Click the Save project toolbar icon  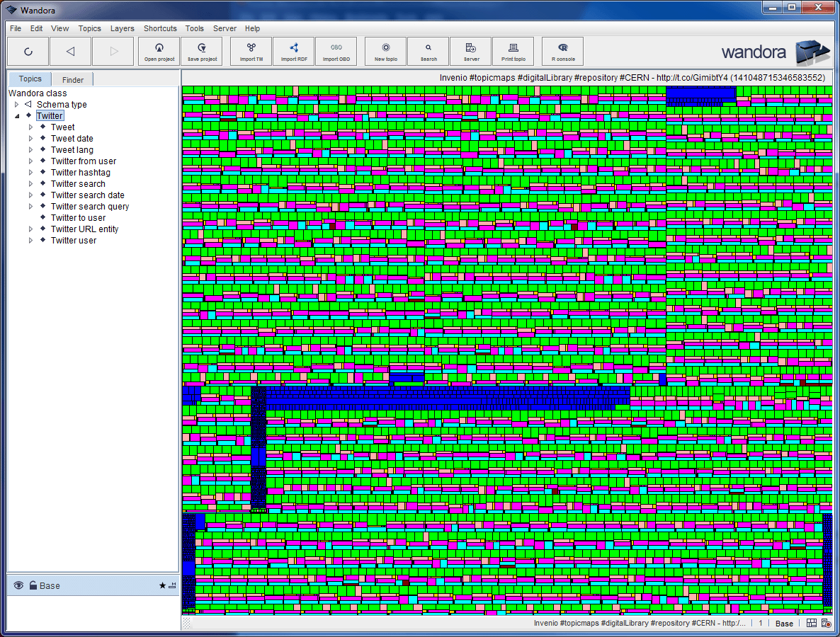click(x=202, y=51)
